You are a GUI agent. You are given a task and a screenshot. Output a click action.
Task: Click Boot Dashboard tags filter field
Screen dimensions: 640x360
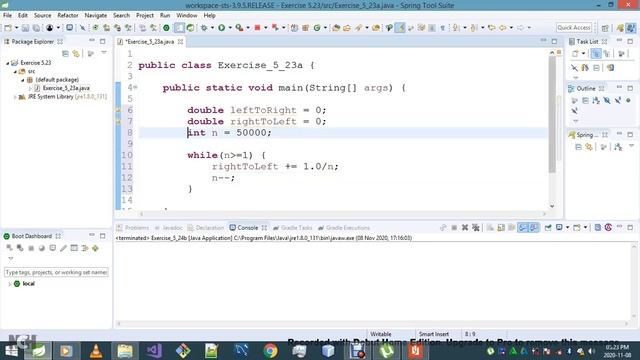point(56,272)
